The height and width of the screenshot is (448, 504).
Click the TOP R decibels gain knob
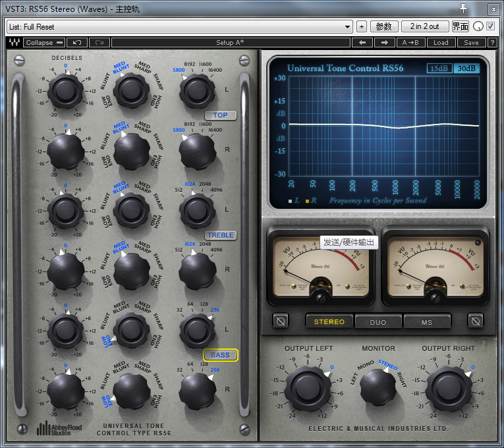pos(66,152)
